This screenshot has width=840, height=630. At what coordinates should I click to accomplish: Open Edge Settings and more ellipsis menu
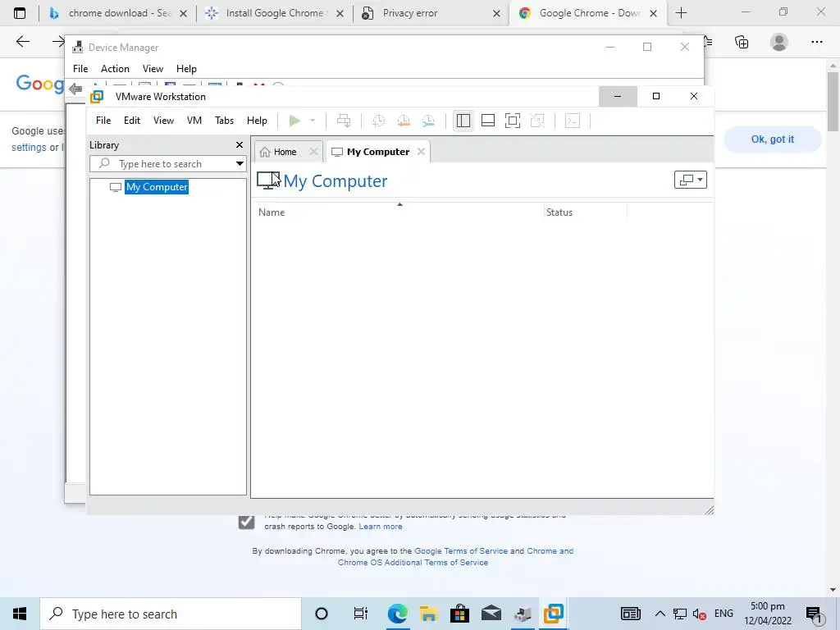tap(817, 42)
